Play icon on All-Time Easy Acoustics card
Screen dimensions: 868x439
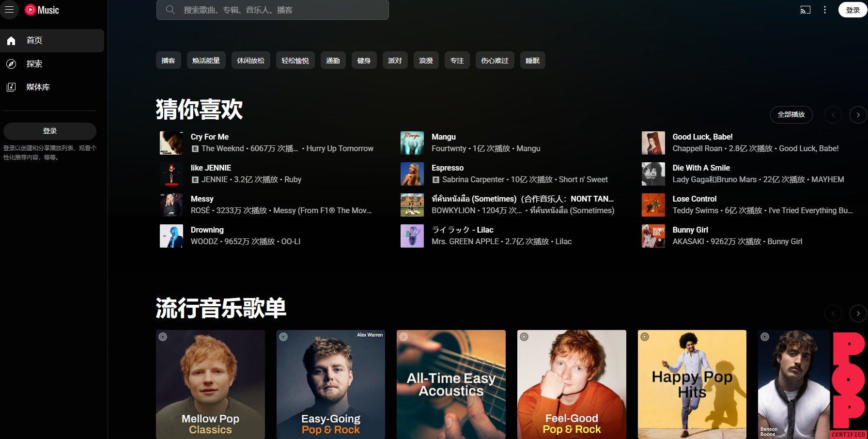click(404, 337)
